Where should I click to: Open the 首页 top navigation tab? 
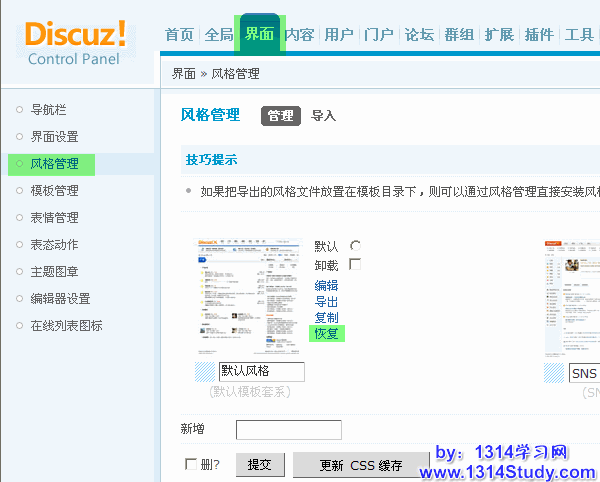pos(179,35)
